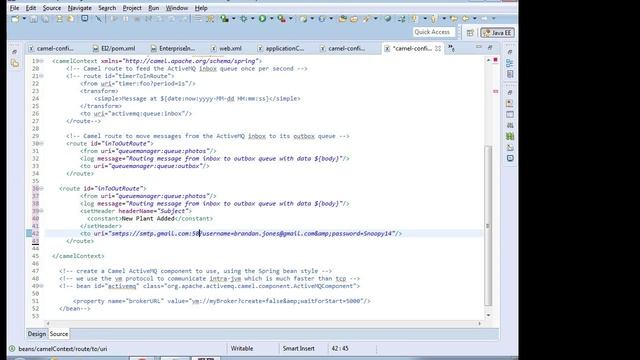Collapse the setHeader fold at line 39

(x=42, y=211)
